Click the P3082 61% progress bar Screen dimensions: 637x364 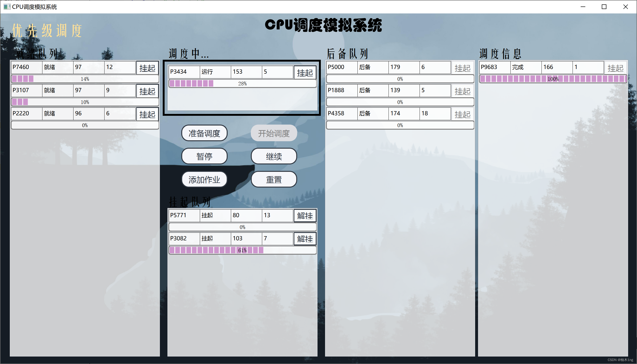pos(242,250)
